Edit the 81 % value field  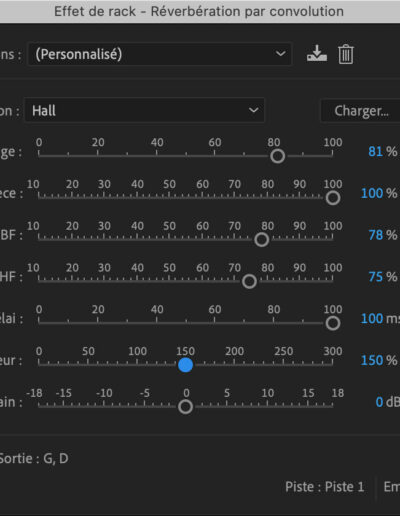pos(375,152)
